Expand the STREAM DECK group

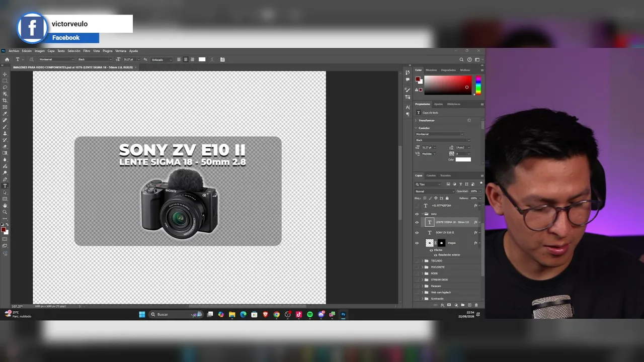(422, 280)
